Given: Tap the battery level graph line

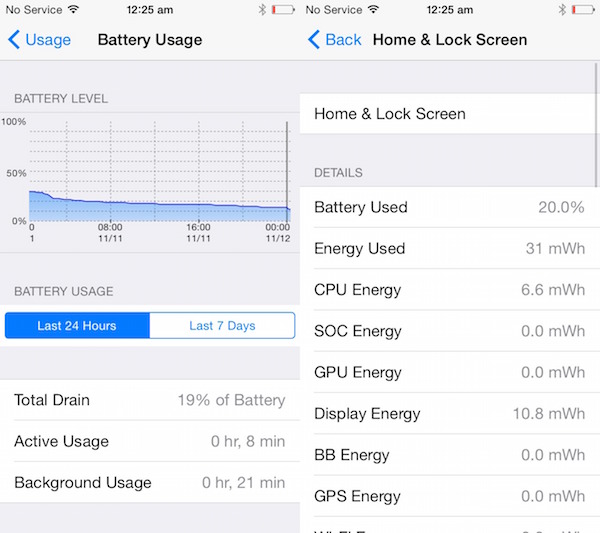Looking at the screenshot, I should 160,202.
